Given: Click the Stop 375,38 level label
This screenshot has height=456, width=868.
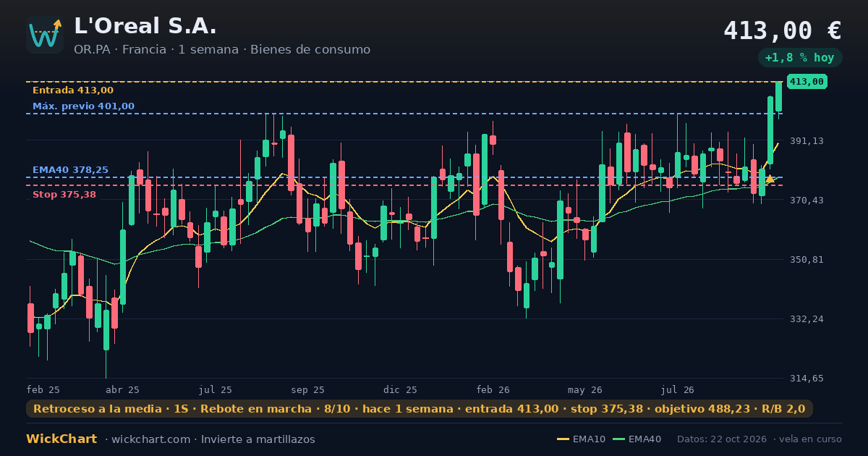Looking at the screenshot, I should (x=64, y=195).
